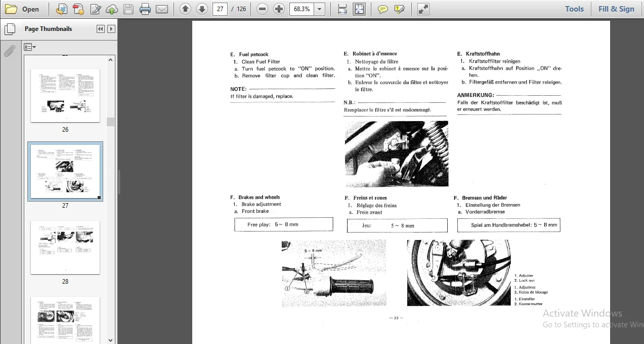
Task: Click the Sign or edit document icon
Action: [x=95, y=9]
